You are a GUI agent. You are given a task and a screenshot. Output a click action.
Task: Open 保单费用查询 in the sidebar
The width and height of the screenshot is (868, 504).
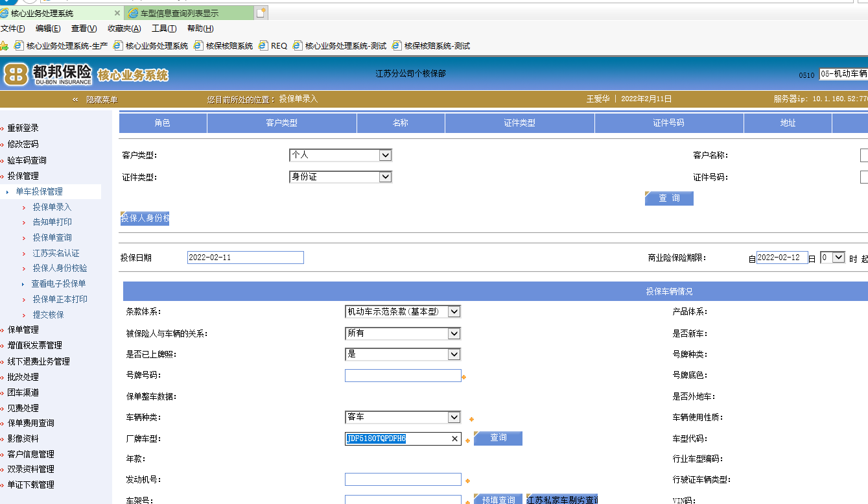[30, 423]
